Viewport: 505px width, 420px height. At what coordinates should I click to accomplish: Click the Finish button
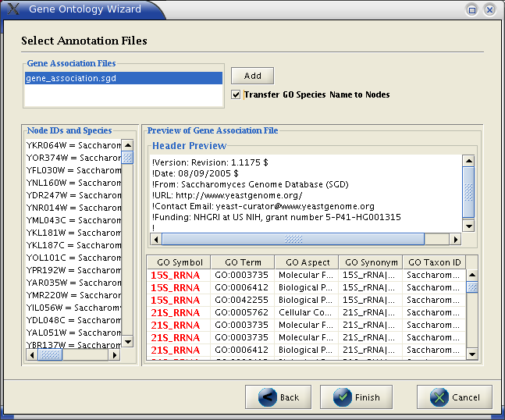click(x=361, y=397)
